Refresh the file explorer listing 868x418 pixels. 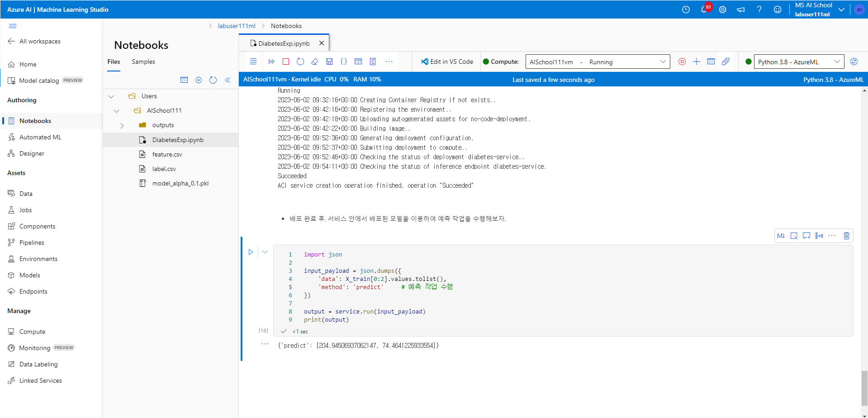[x=213, y=80]
